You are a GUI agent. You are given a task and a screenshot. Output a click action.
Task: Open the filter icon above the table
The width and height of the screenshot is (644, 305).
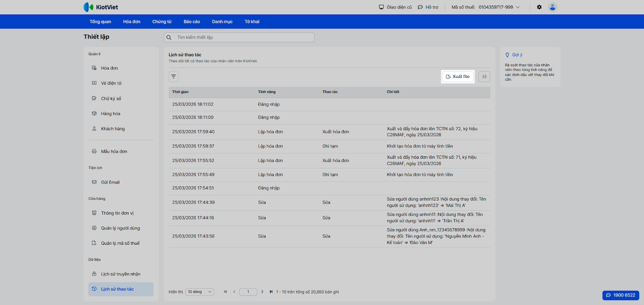point(173,76)
